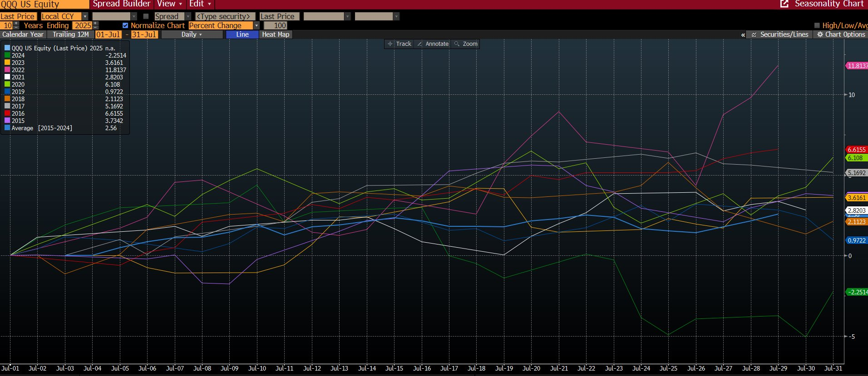This screenshot has width=868, height=376.
Task: Enable the High/Low/Avg checkbox
Action: pyautogui.click(x=817, y=25)
